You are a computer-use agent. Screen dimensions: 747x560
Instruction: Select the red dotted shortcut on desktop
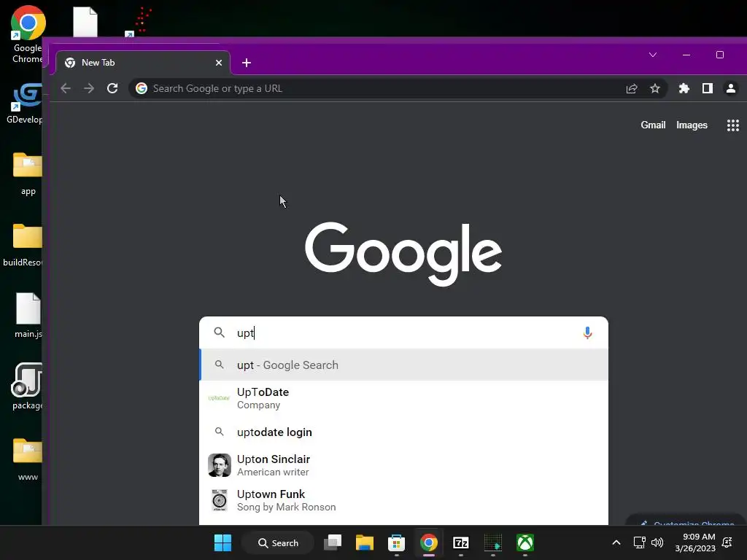(x=138, y=22)
